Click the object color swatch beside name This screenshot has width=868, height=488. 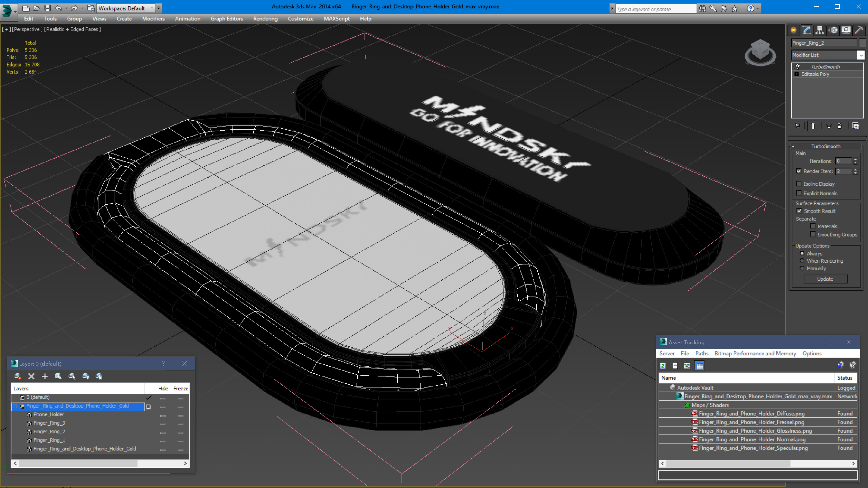(862, 43)
